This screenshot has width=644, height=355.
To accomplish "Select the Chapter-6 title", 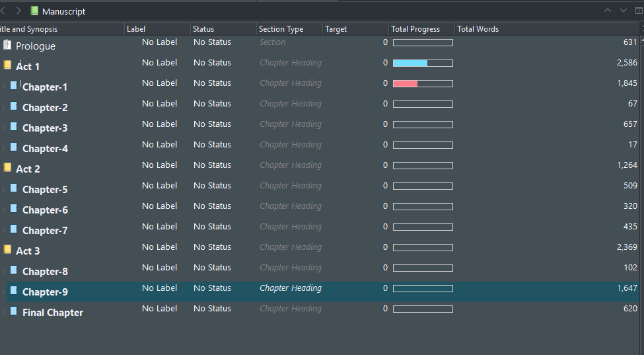I will (45, 210).
